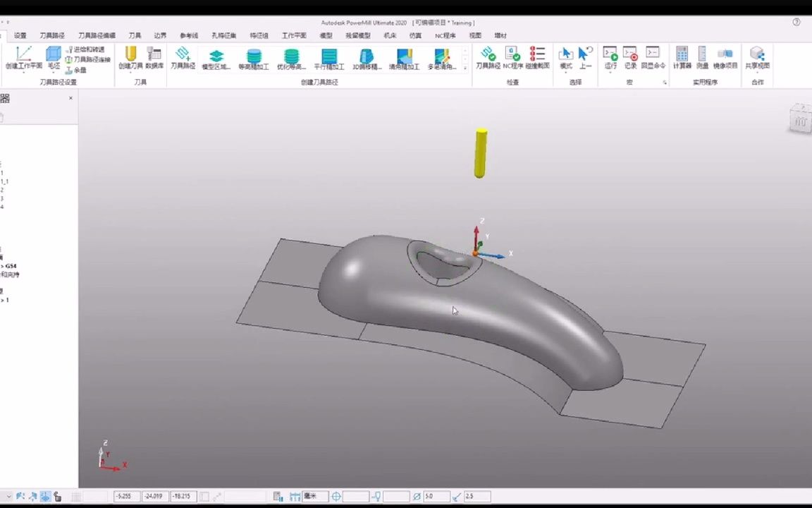Toggle the lock icon in status bar
This screenshot has height=508, width=812.
[x=58, y=497]
